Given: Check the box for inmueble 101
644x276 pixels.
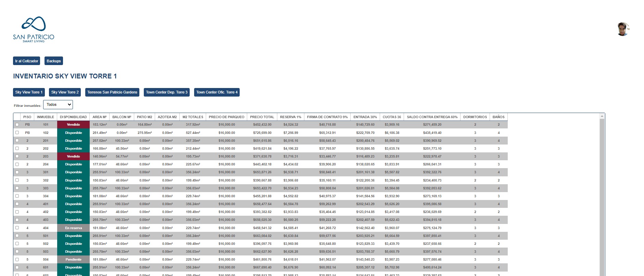Looking at the screenshot, I should click(x=17, y=125).
